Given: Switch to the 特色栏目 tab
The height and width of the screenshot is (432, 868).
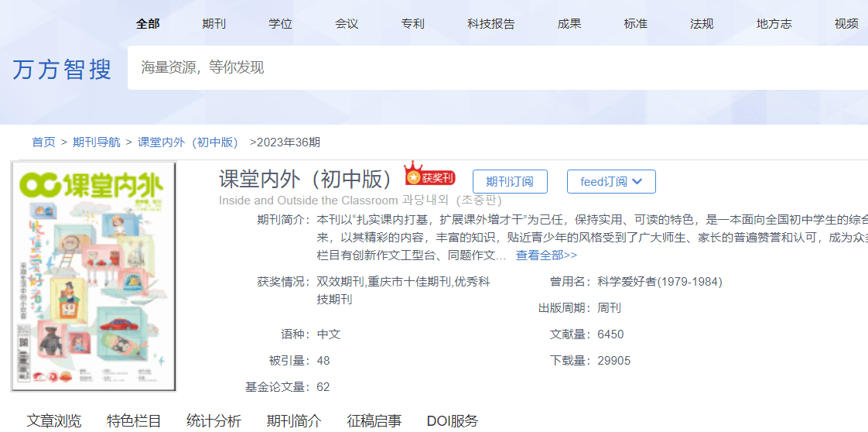Looking at the screenshot, I should tap(134, 421).
